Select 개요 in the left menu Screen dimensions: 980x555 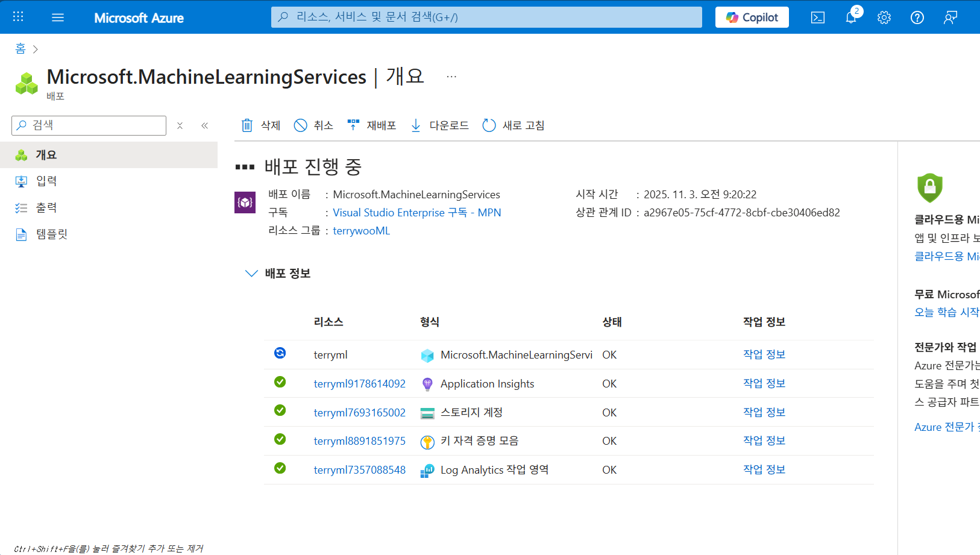click(x=108, y=155)
